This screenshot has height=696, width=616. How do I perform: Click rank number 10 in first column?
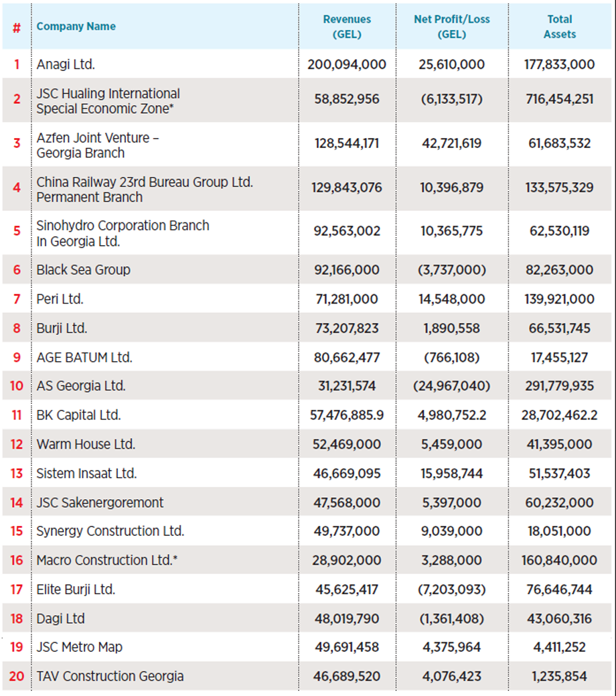pyautogui.click(x=17, y=387)
